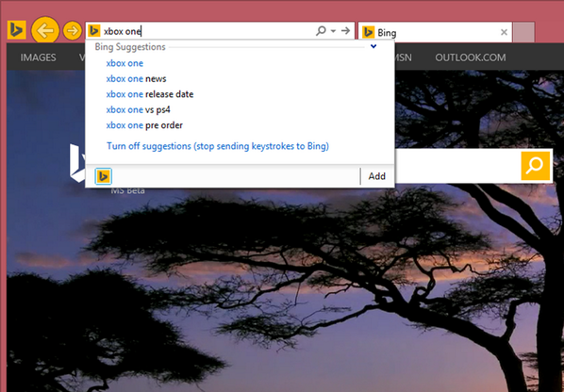Select suggestion 'xbox one release date'

tap(150, 94)
